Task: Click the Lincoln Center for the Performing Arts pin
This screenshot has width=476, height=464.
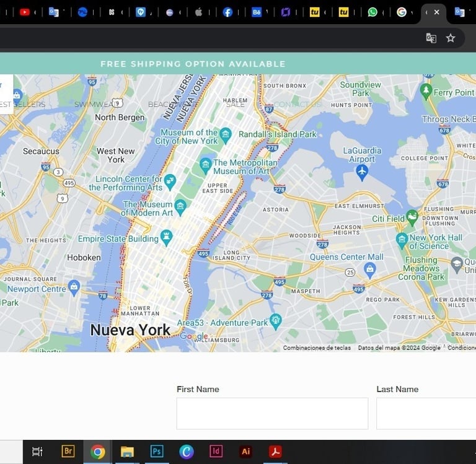Action: pos(170,182)
